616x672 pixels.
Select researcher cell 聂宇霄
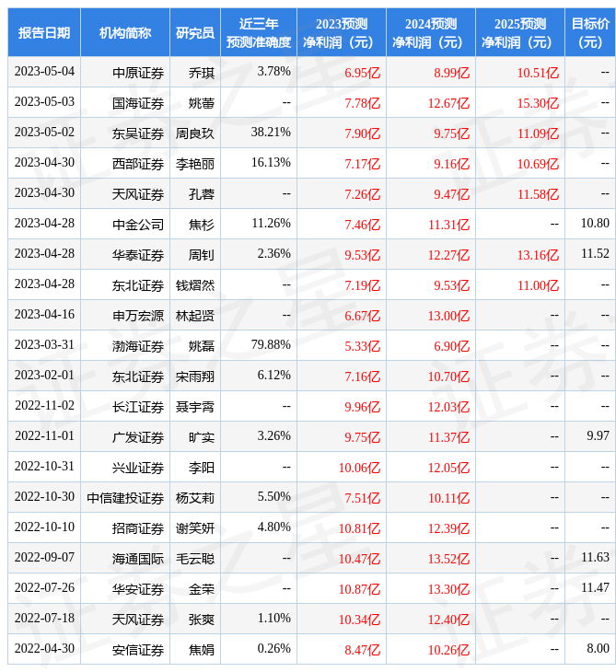(195, 407)
